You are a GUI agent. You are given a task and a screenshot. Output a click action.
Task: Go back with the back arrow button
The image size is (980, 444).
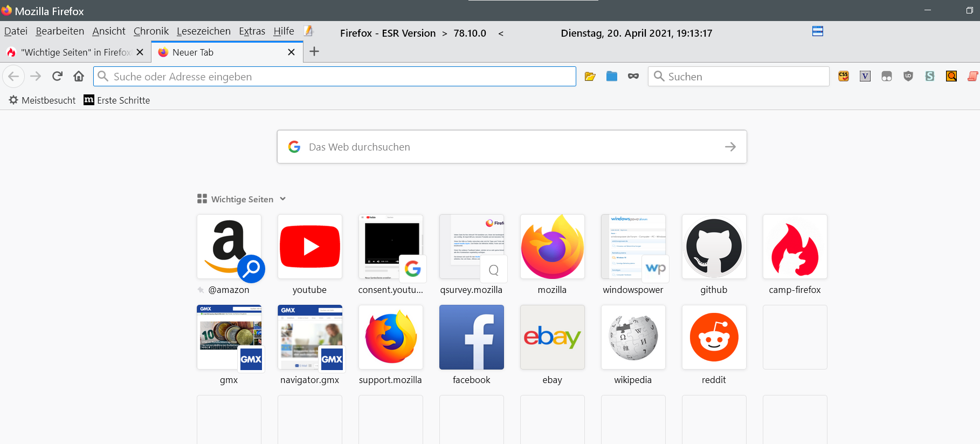tap(13, 77)
